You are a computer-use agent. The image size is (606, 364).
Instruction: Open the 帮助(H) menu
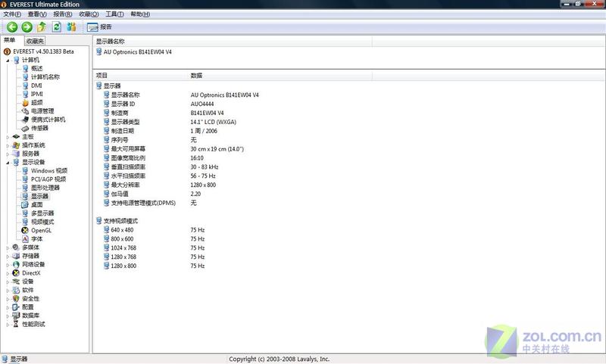[x=140, y=14]
